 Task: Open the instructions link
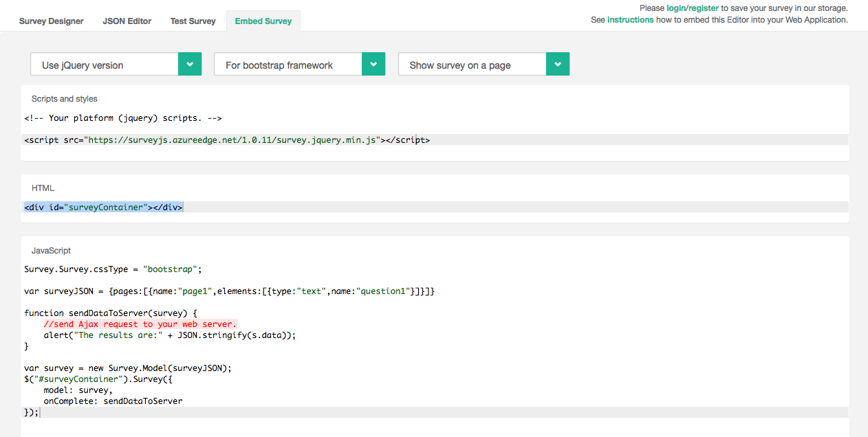coord(631,20)
